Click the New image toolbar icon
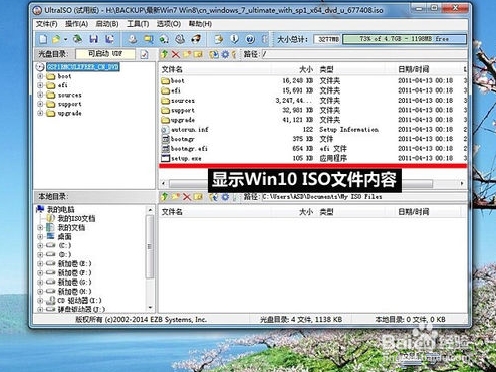Screen dimensions: 496x372 coord(43,39)
